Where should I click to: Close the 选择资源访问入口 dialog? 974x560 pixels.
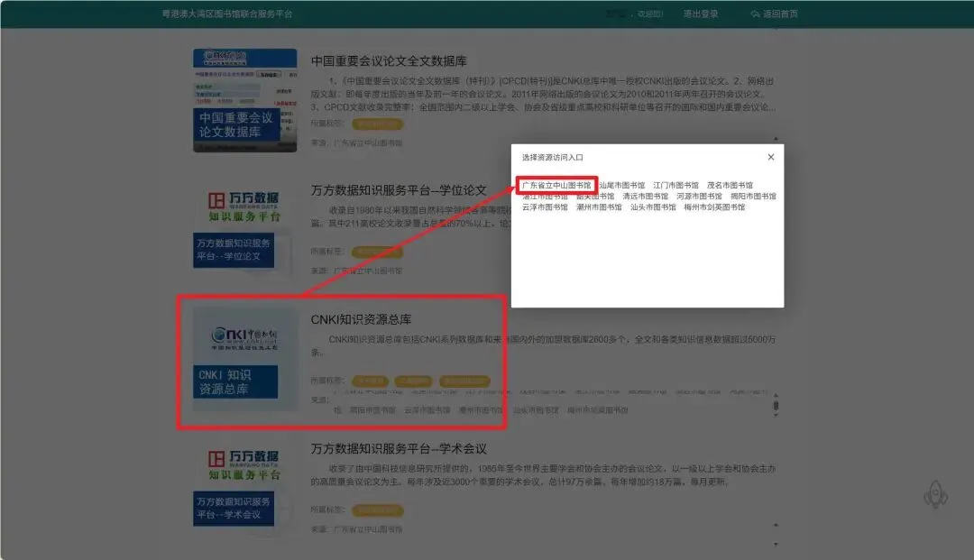771,157
